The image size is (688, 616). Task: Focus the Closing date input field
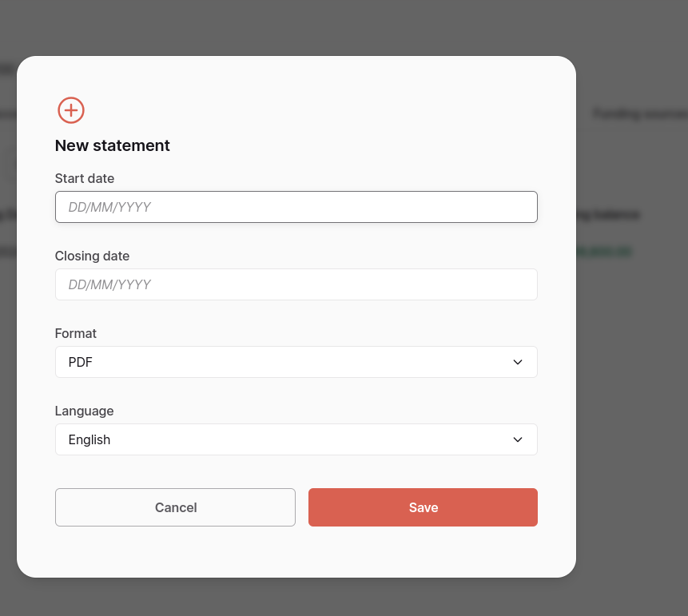pyautogui.click(x=296, y=284)
